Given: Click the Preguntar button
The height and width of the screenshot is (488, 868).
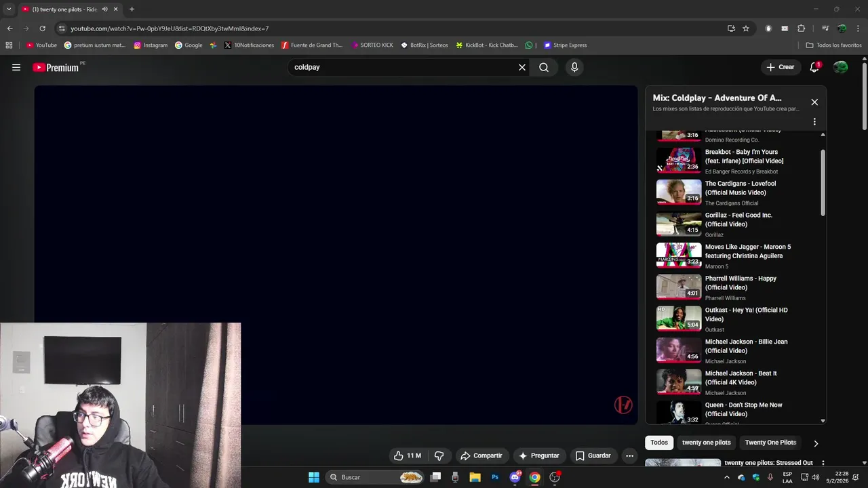Looking at the screenshot, I should 539,455.
